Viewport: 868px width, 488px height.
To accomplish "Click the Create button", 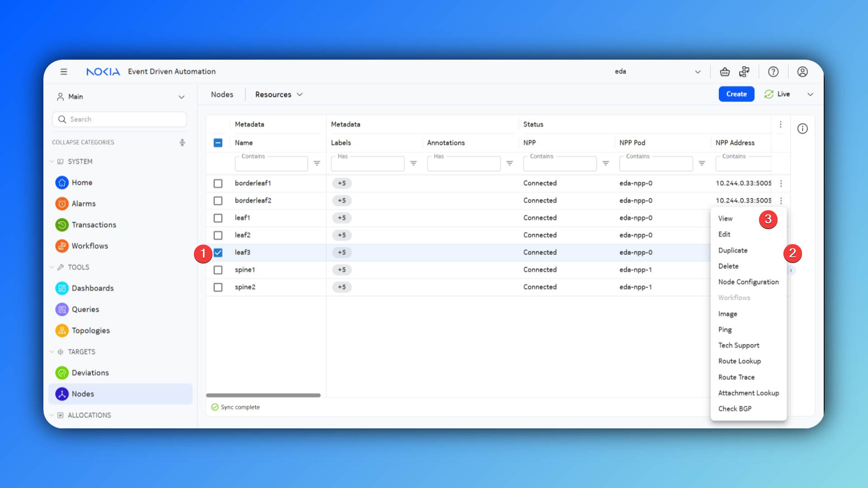I will coord(736,94).
